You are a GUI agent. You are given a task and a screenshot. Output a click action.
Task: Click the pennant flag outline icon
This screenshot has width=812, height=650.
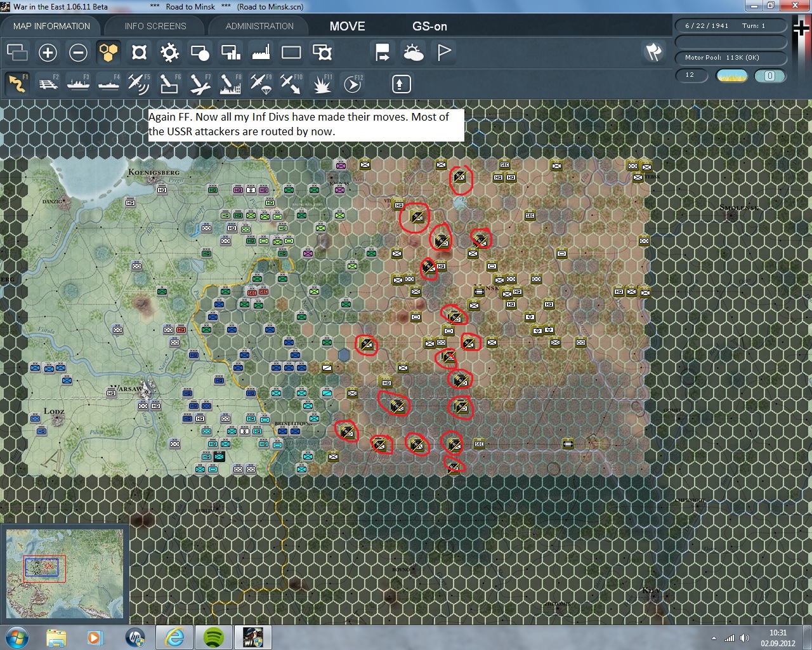click(444, 52)
